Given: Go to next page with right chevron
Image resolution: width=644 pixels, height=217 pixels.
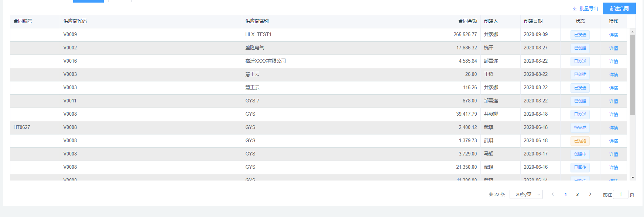Looking at the screenshot, I should click(590, 194).
